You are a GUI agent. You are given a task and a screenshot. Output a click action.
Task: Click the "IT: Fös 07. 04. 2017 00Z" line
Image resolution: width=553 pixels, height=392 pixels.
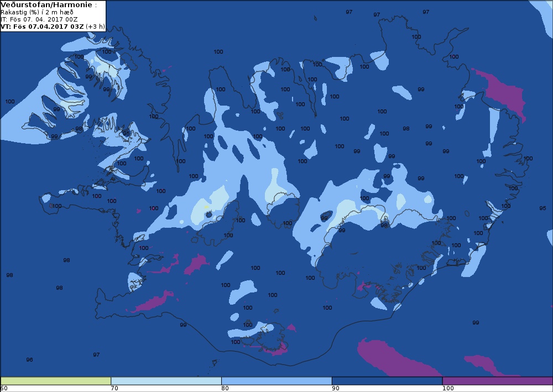pyautogui.click(x=39, y=19)
